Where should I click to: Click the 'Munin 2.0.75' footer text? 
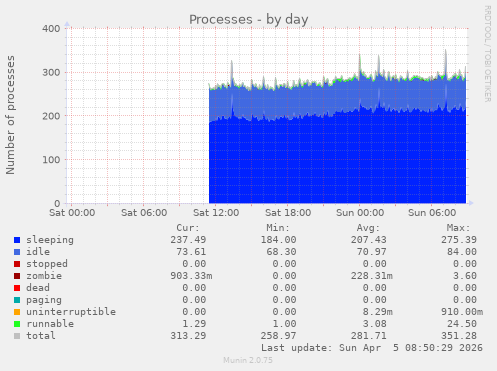(x=248, y=360)
